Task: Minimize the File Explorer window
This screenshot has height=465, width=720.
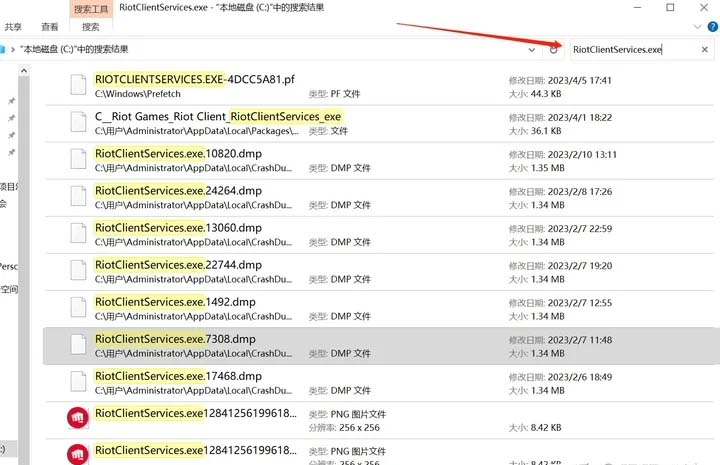Action: pyautogui.click(x=637, y=8)
